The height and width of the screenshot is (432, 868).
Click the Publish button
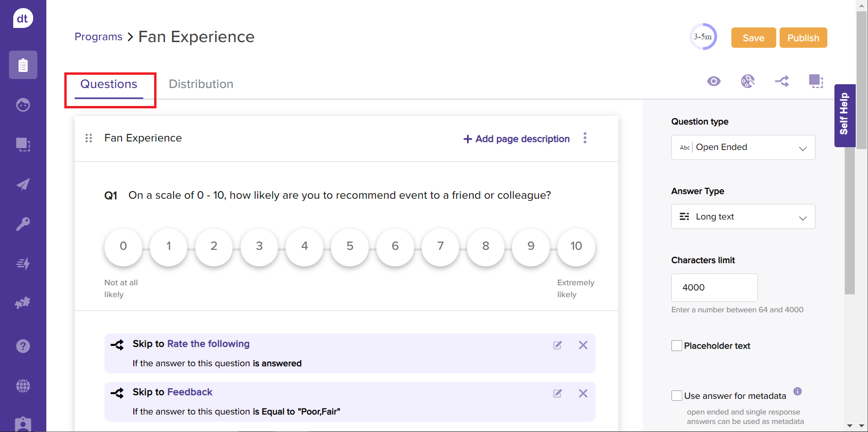803,38
